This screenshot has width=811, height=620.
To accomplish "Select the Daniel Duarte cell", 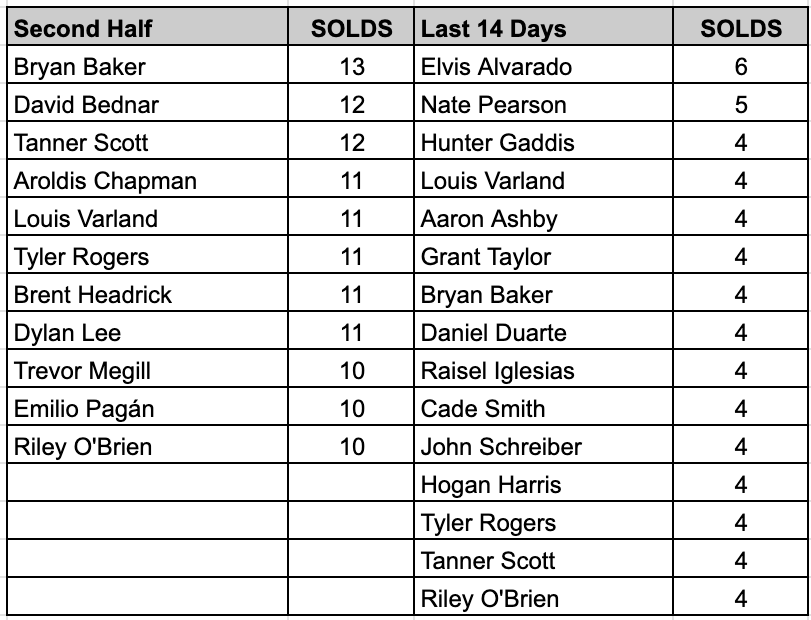I will [543, 331].
